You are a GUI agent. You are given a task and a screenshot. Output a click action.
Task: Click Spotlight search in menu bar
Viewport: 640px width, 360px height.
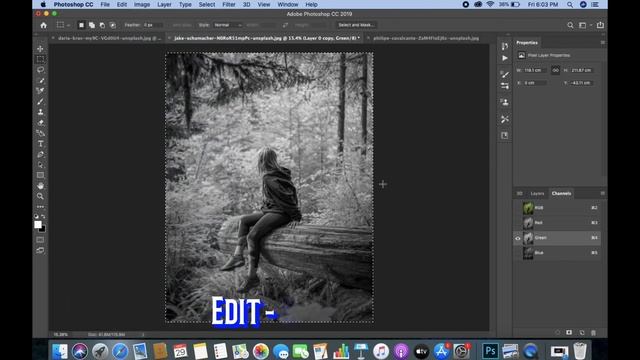[569, 4]
